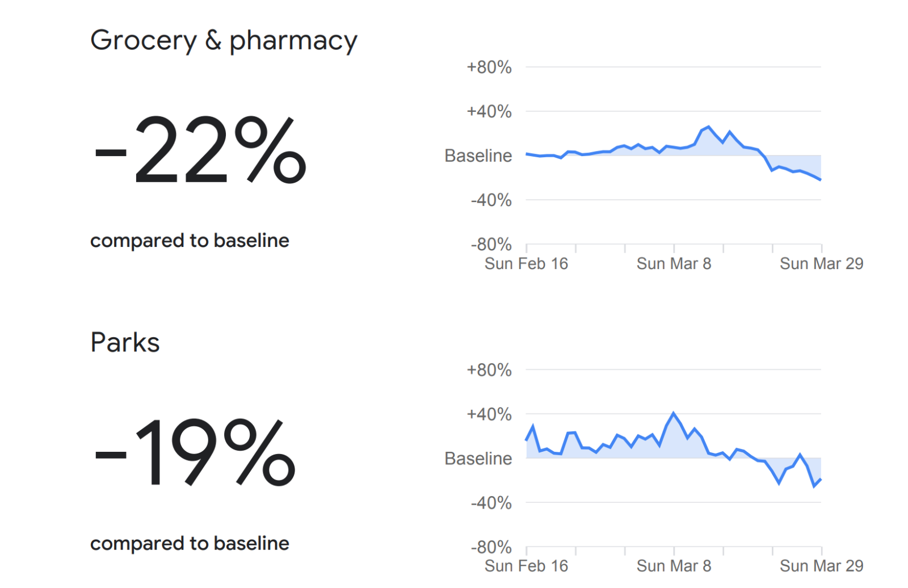908x588 pixels.
Task: Click the -40% label on Grocery chart
Action: point(491,200)
